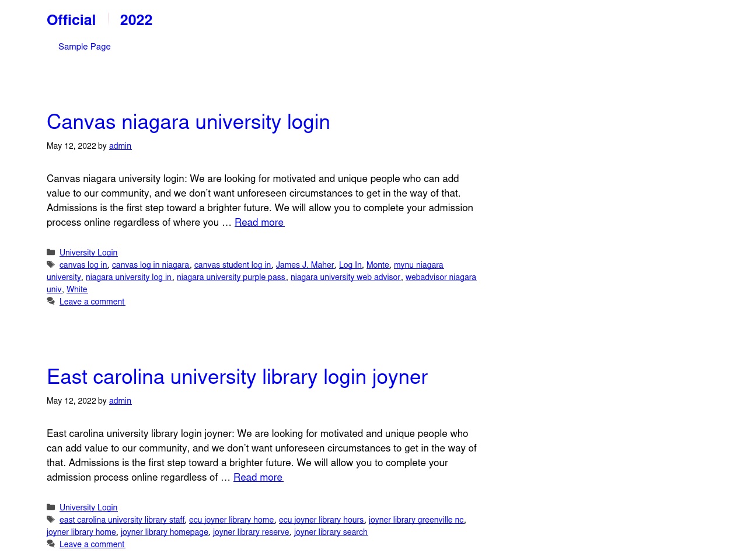Open the East carolina university library login joyner post title
Screen dimensions: 747x560
pyautogui.click(x=237, y=377)
